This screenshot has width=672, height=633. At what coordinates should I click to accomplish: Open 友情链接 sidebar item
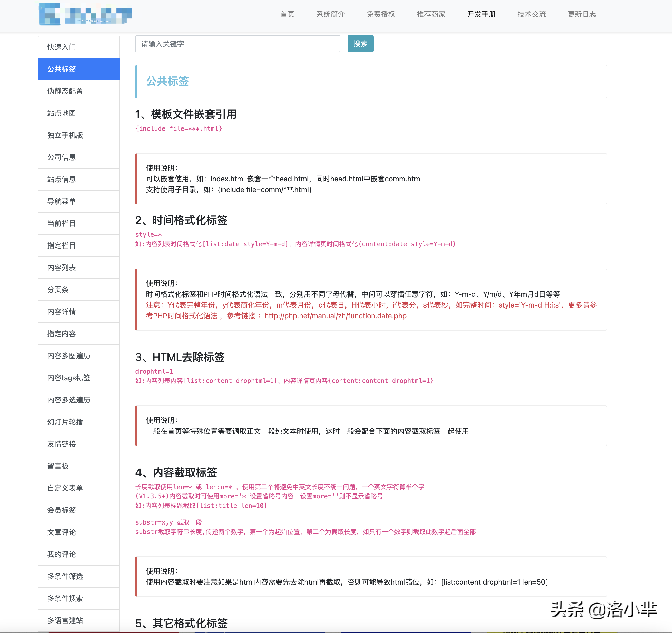tap(79, 444)
